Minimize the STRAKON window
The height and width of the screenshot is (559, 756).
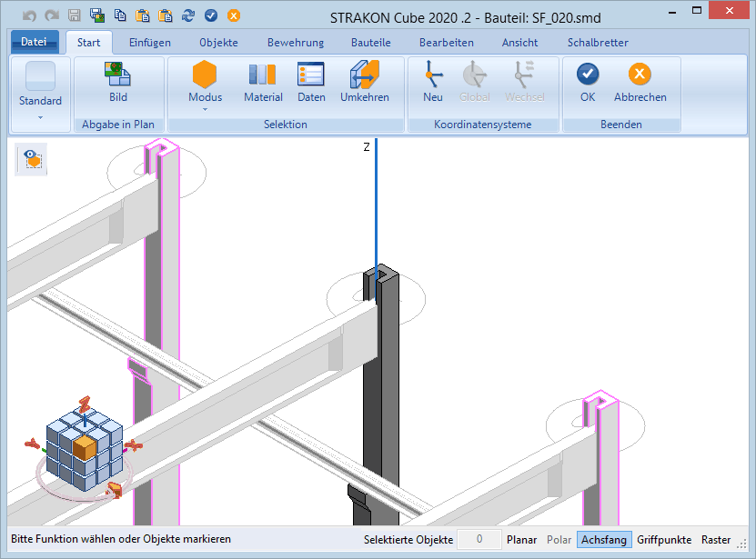[x=672, y=12]
